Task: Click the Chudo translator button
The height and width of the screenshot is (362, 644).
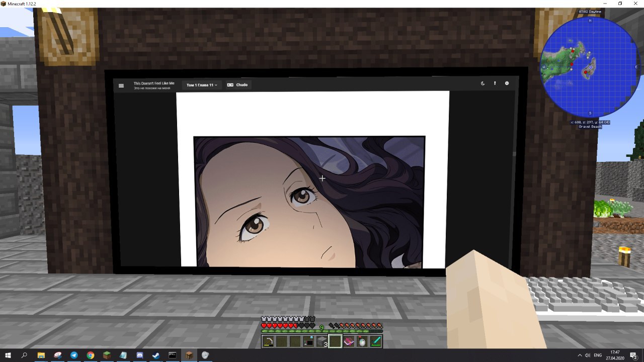Action: click(237, 84)
